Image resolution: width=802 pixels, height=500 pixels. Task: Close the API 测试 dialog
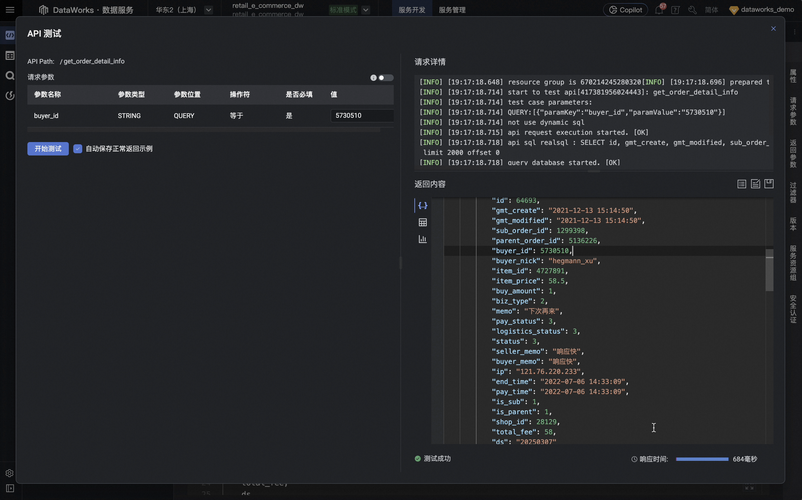(x=773, y=29)
